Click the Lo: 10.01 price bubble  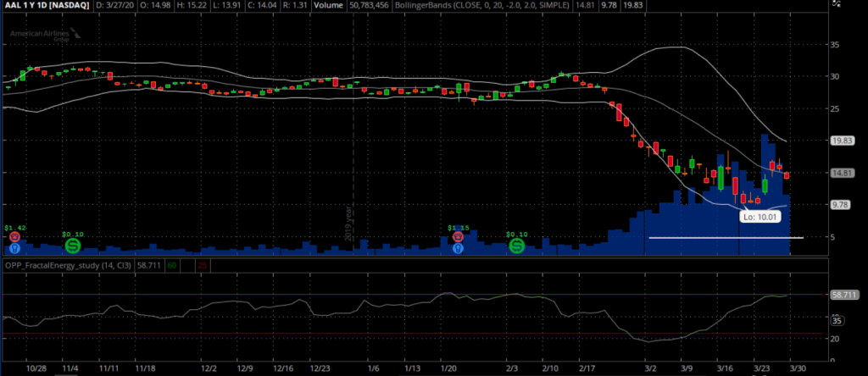pos(761,218)
